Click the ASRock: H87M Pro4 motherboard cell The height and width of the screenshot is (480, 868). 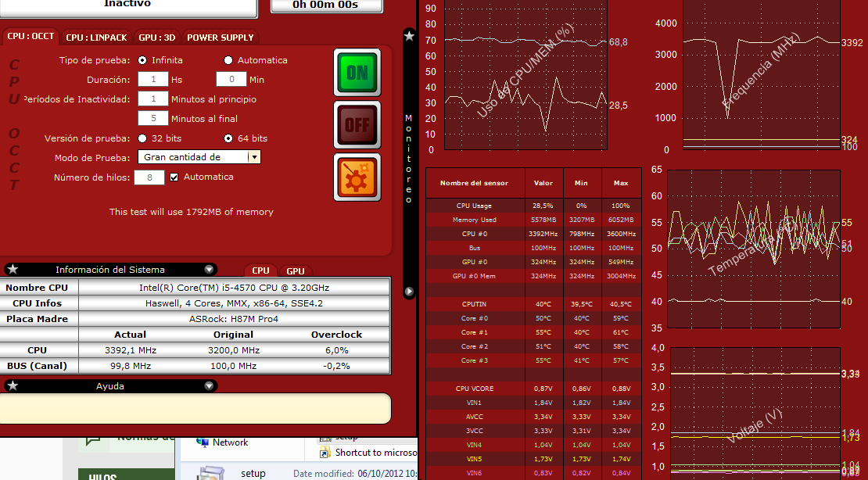point(234,319)
